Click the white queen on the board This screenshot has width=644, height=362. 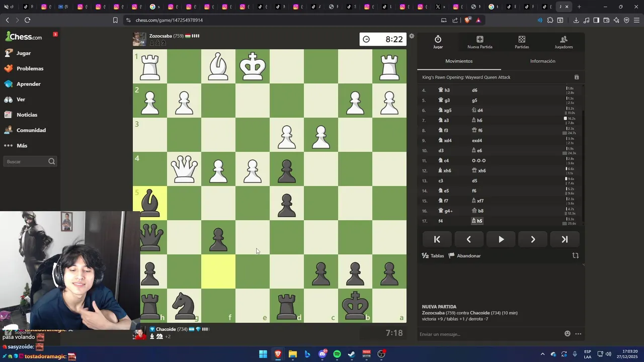coord(184,169)
